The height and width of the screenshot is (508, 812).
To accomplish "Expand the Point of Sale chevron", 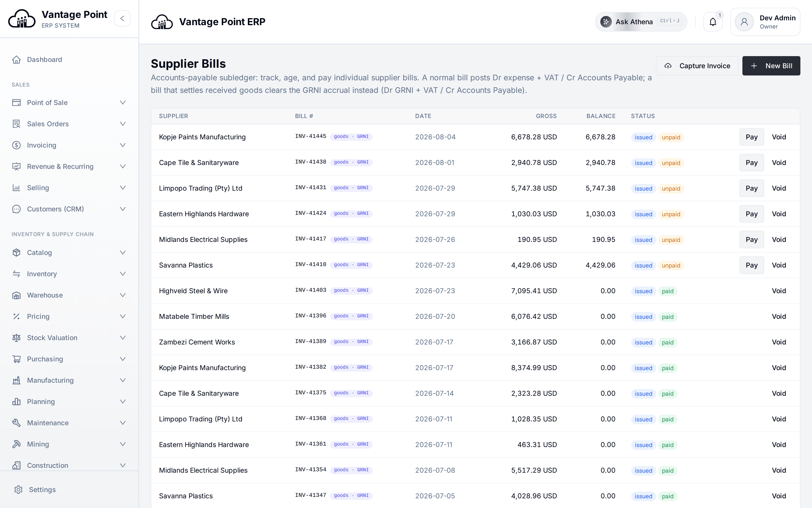I will click(123, 103).
